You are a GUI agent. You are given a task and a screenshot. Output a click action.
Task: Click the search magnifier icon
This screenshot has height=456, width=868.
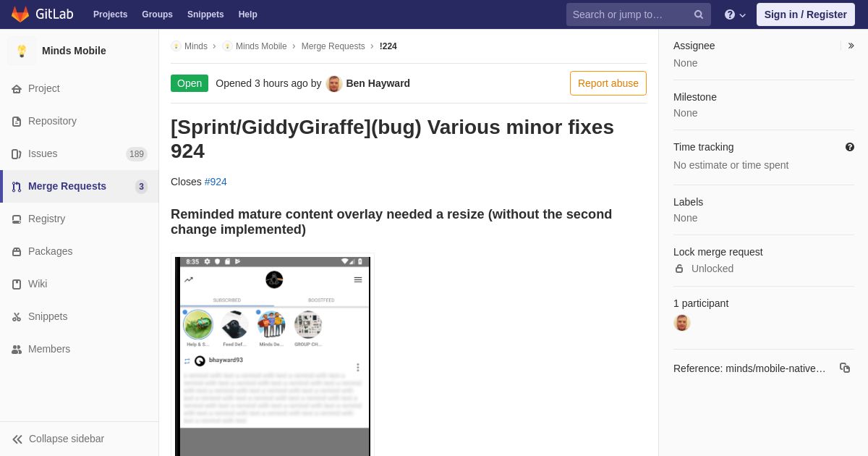pos(699,14)
